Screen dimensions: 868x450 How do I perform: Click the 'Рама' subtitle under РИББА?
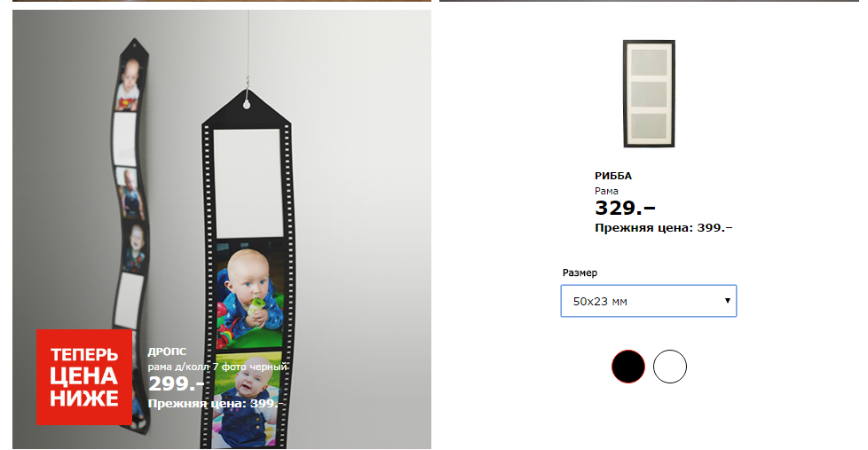pyautogui.click(x=606, y=191)
